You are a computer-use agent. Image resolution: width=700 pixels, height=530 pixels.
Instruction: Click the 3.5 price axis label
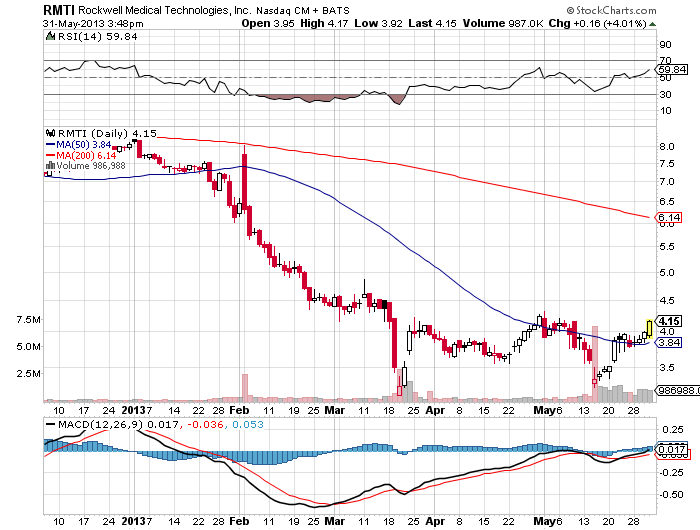(667, 368)
